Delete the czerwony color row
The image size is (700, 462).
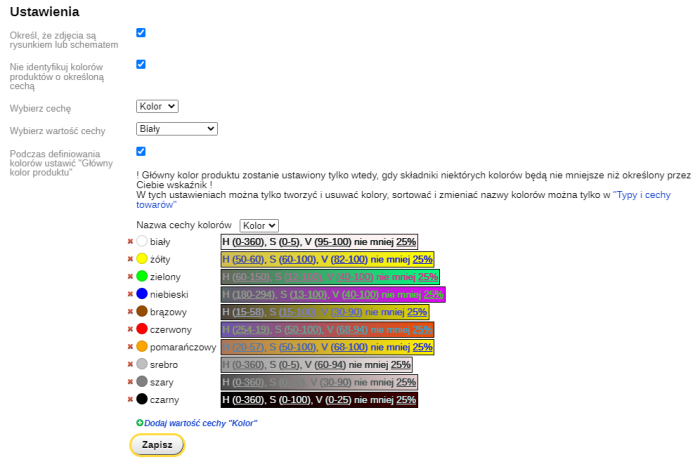[x=130, y=329]
